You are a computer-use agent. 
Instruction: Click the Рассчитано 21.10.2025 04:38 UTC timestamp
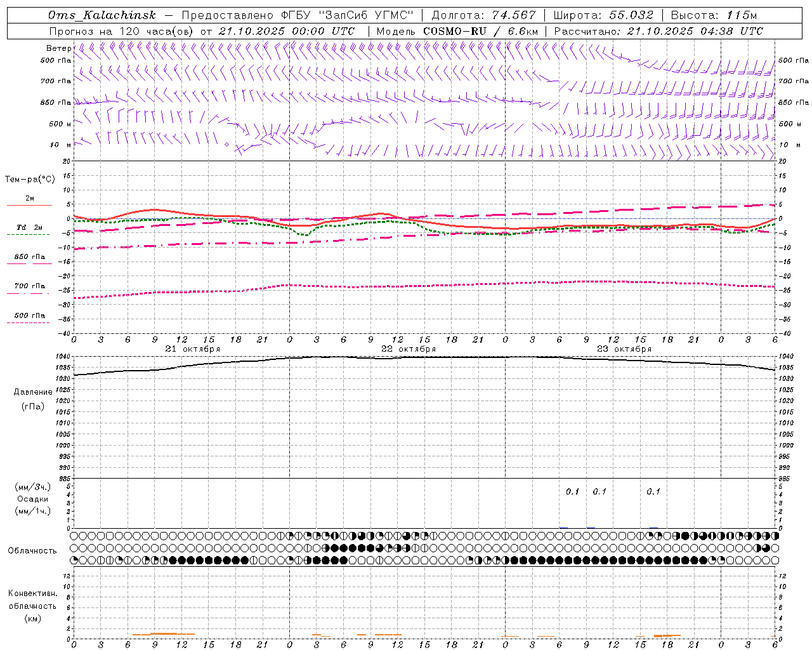coord(658,31)
